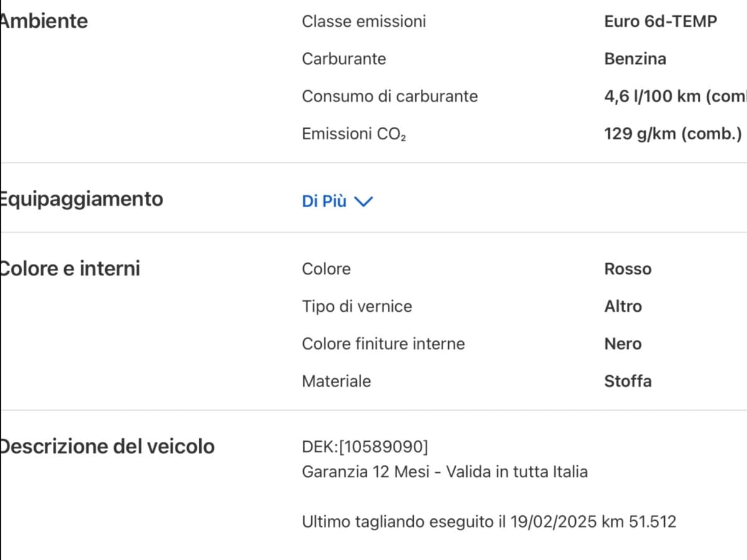Click the 'Stoffa' material value
The height and width of the screenshot is (560, 747).
(628, 381)
